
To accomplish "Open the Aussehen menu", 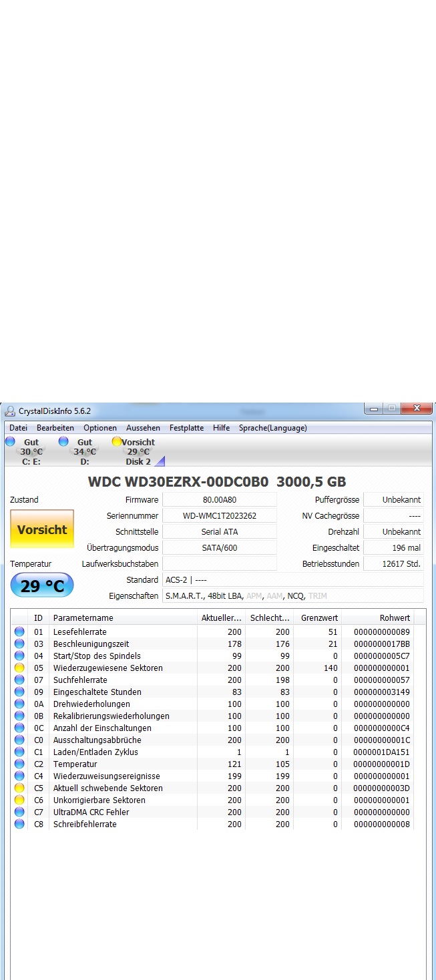I will point(143,428).
